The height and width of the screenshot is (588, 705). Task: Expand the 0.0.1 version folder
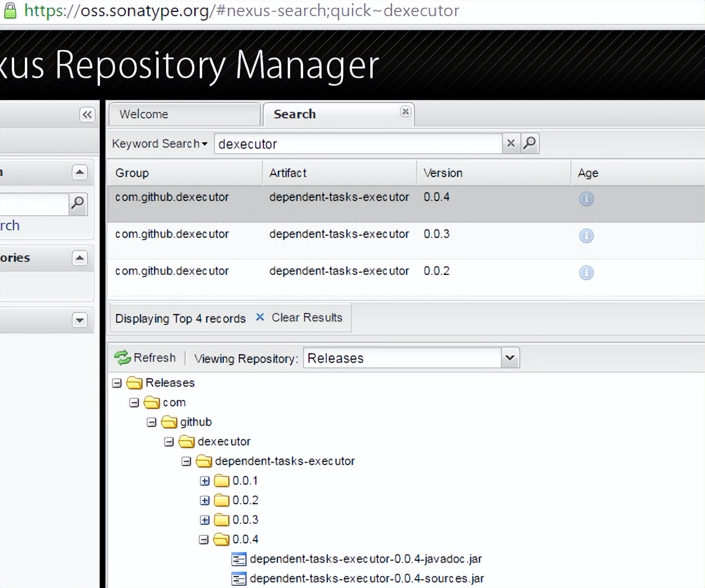coord(205,481)
